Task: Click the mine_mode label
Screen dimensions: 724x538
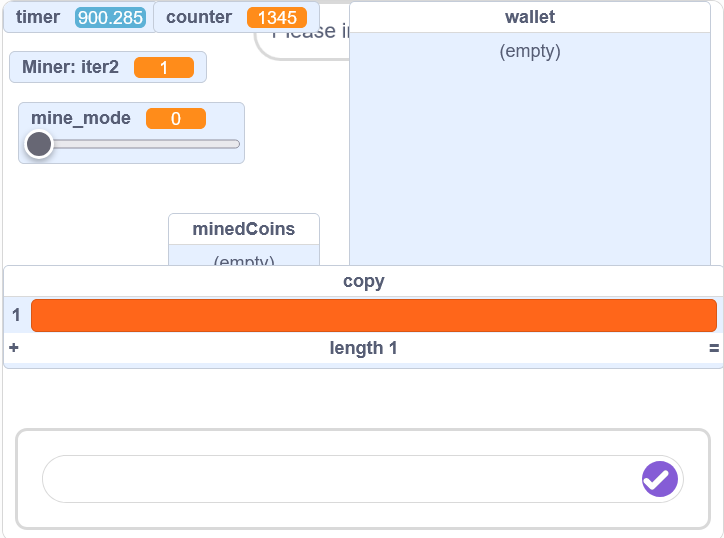Action: pyautogui.click(x=81, y=118)
